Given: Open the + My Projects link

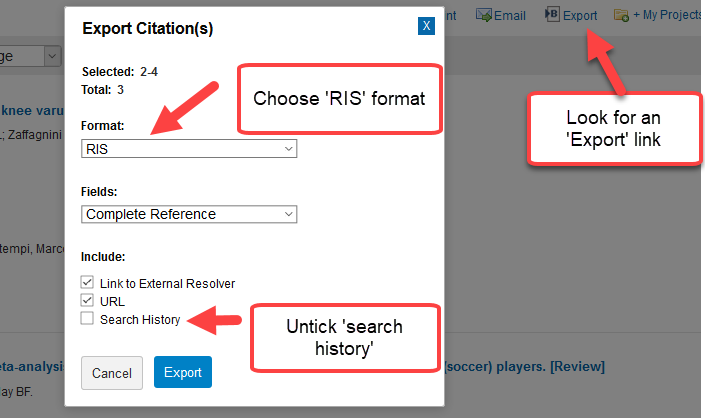Looking at the screenshot, I should pos(667,15).
